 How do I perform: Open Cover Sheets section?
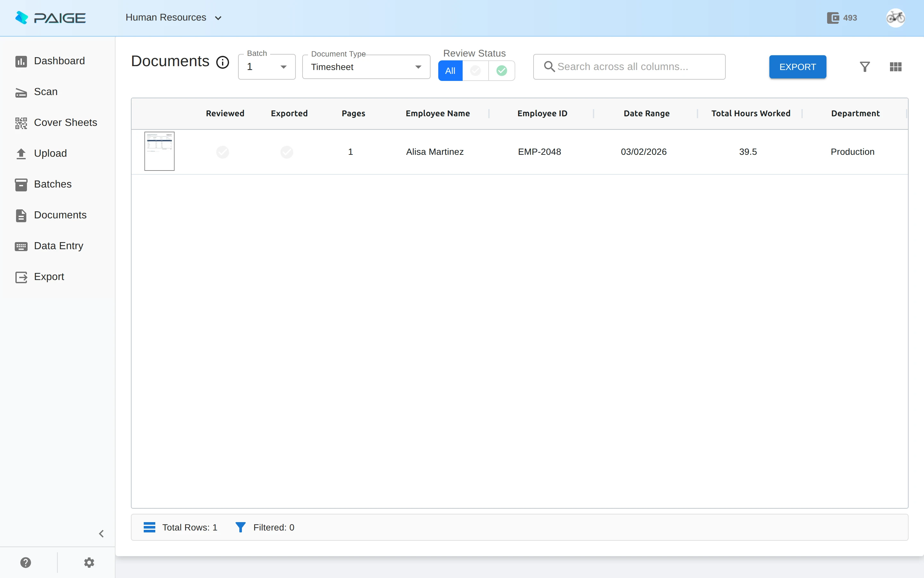click(x=57, y=122)
